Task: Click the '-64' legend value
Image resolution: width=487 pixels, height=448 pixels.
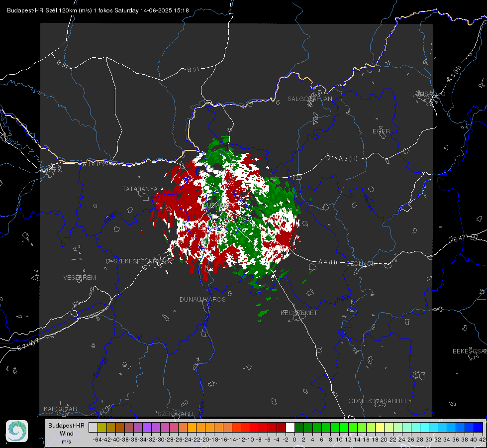Action: 97,440
